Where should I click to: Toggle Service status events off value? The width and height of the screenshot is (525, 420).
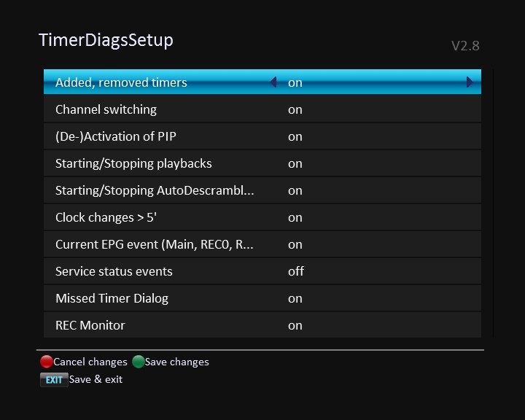(295, 271)
